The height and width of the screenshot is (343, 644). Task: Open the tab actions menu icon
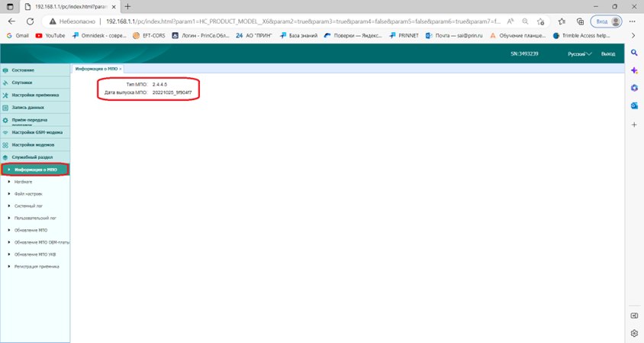[10, 7]
